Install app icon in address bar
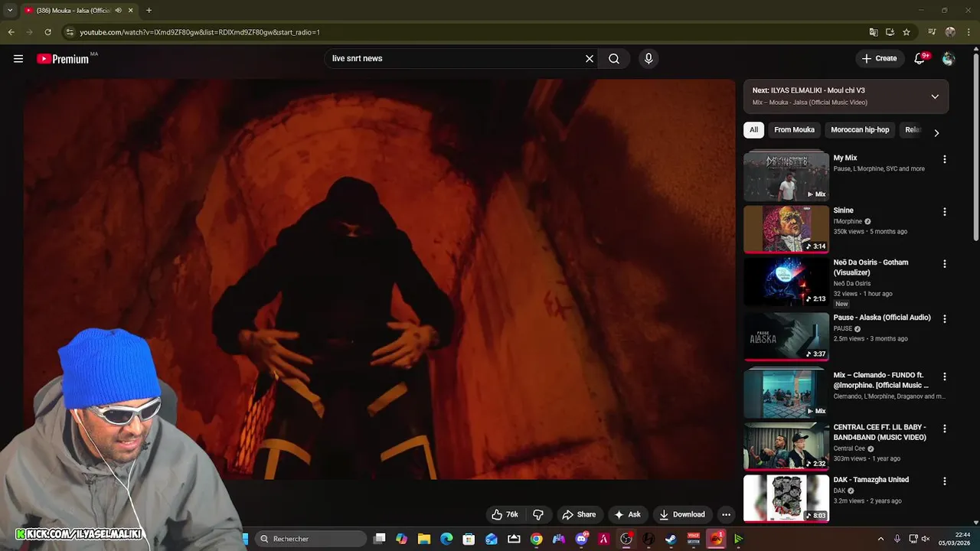Image resolution: width=980 pixels, height=551 pixels. (890, 32)
